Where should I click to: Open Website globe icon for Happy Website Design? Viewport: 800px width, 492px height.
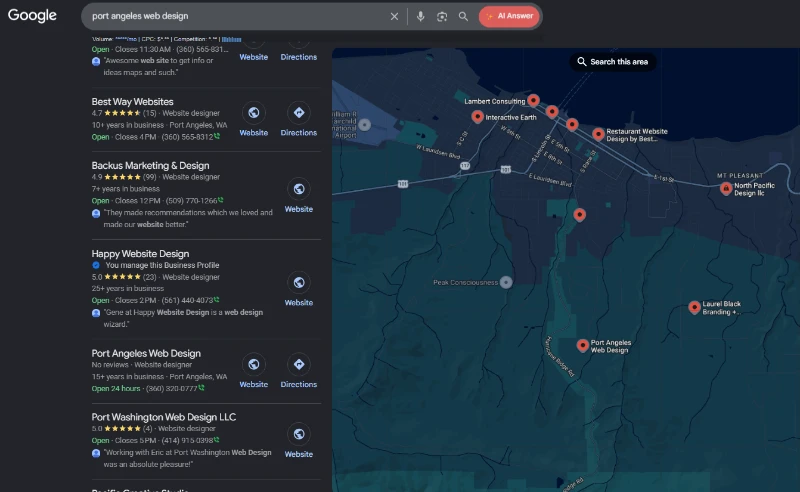(299, 282)
